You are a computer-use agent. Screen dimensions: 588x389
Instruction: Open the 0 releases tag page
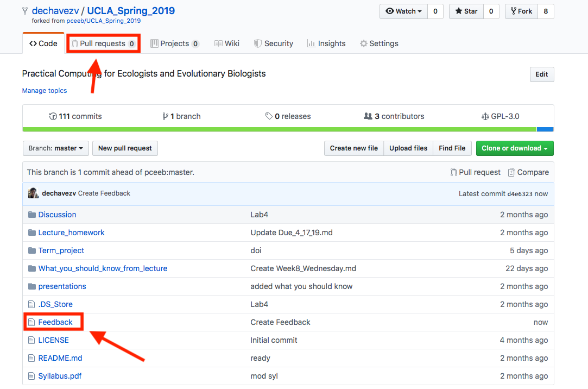click(x=288, y=116)
